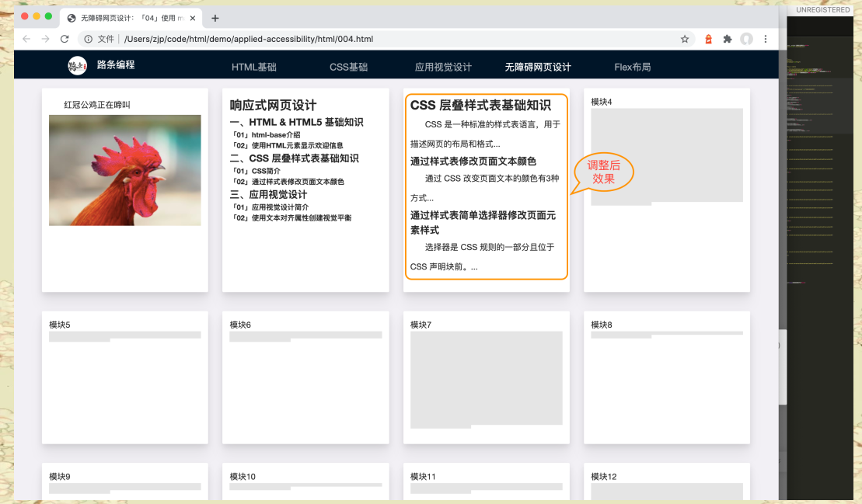This screenshot has height=504, width=862.
Task: Click CSS 层叠样式表基础知识 card title
Action: coord(480,106)
